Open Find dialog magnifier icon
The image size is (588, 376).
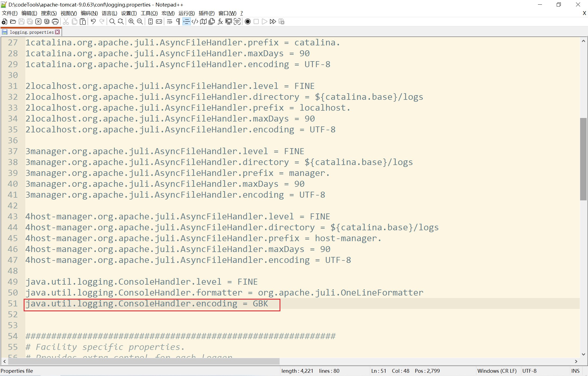(112, 22)
